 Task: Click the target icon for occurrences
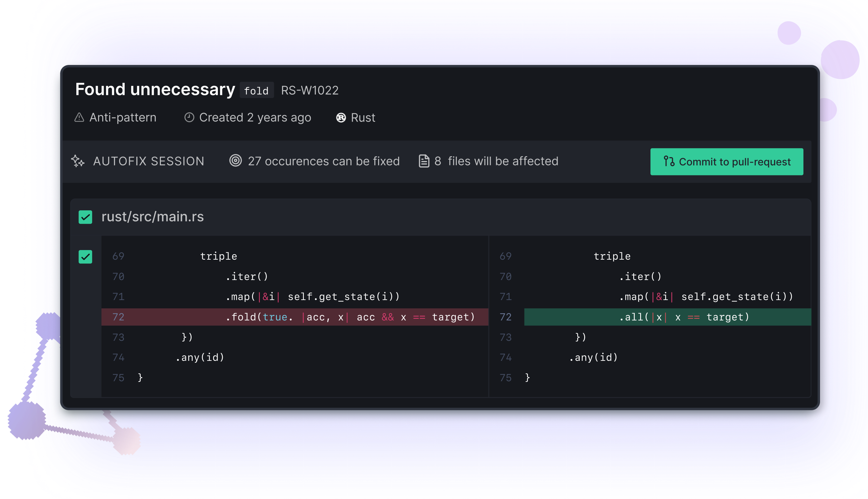235,161
